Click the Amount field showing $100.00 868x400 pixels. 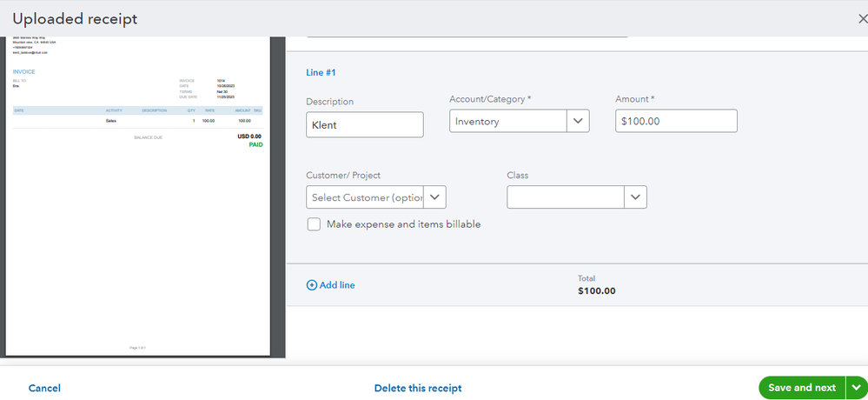point(676,121)
